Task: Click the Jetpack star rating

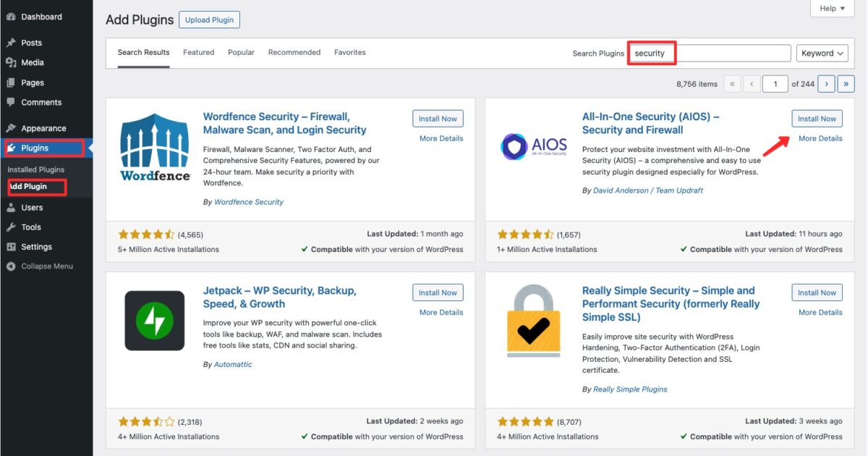Action: click(146, 421)
